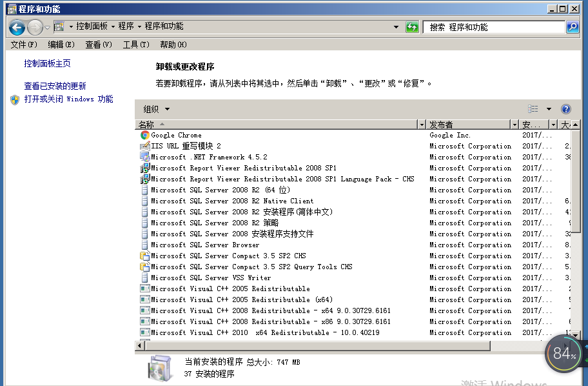Open the recent pages dropdown arrow
The width and height of the screenshot is (588, 386).
[47, 27]
